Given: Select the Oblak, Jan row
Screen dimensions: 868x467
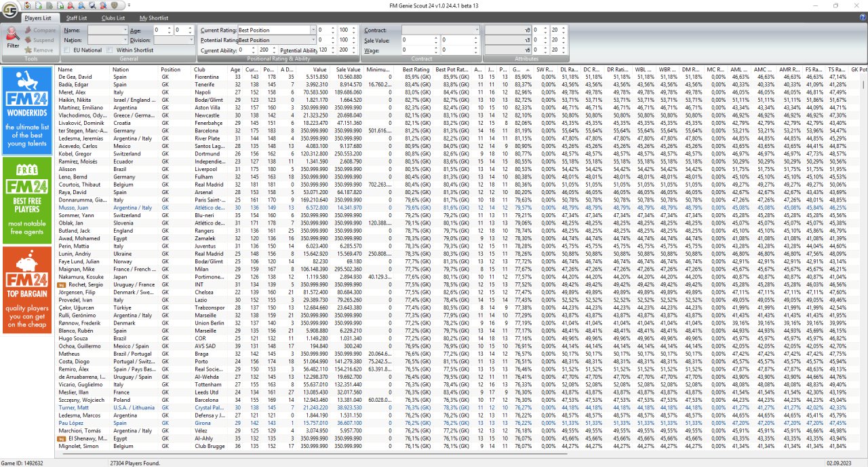Looking at the screenshot, I should 462,223.
